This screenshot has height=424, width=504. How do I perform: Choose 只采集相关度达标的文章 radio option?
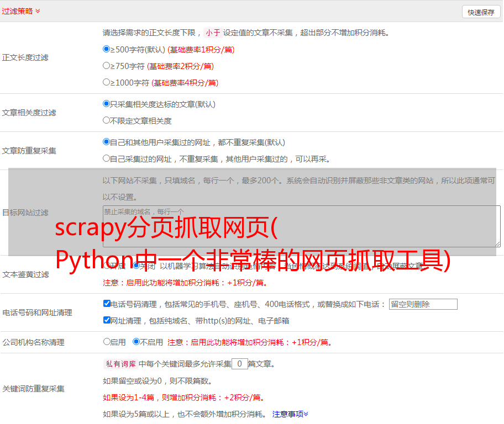pos(107,104)
